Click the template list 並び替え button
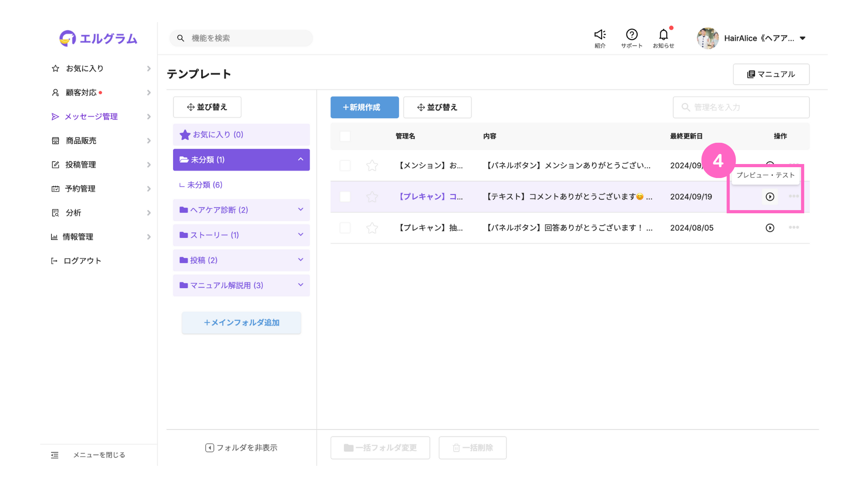 (437, 107)
